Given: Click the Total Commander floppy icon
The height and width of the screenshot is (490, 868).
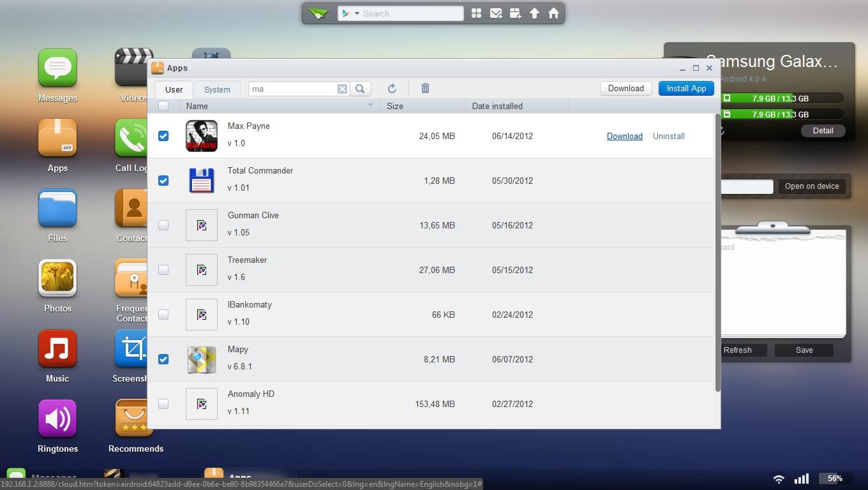Looking at the screenshot, I should [202, 181].
